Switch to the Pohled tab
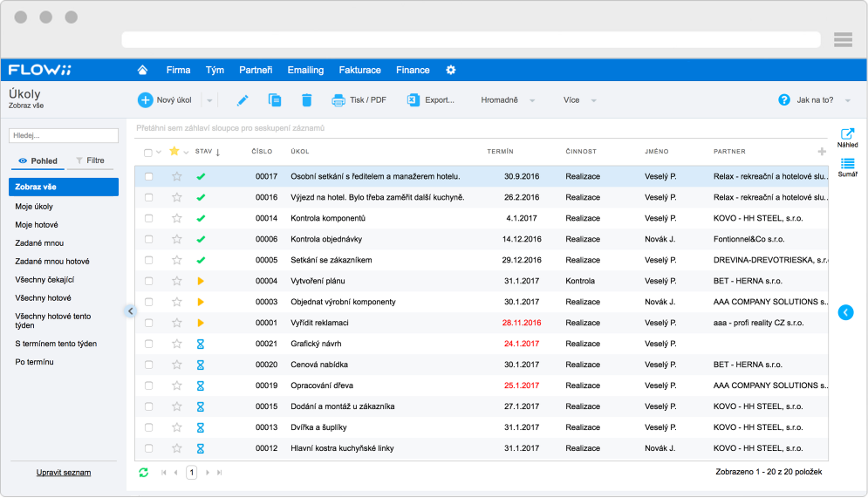The width and height of the screenshot is (868, 498). 38,161
